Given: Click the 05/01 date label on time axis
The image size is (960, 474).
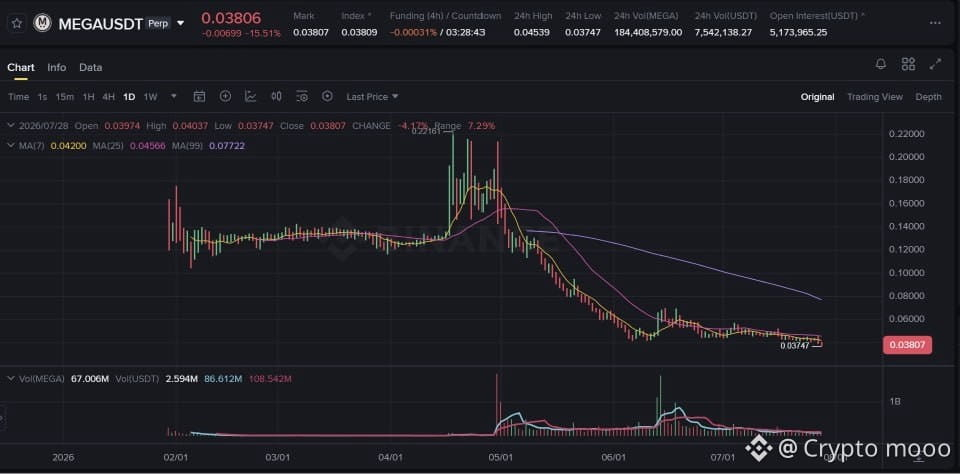Looking at the screenshot, I should click(x=500, y=457).
